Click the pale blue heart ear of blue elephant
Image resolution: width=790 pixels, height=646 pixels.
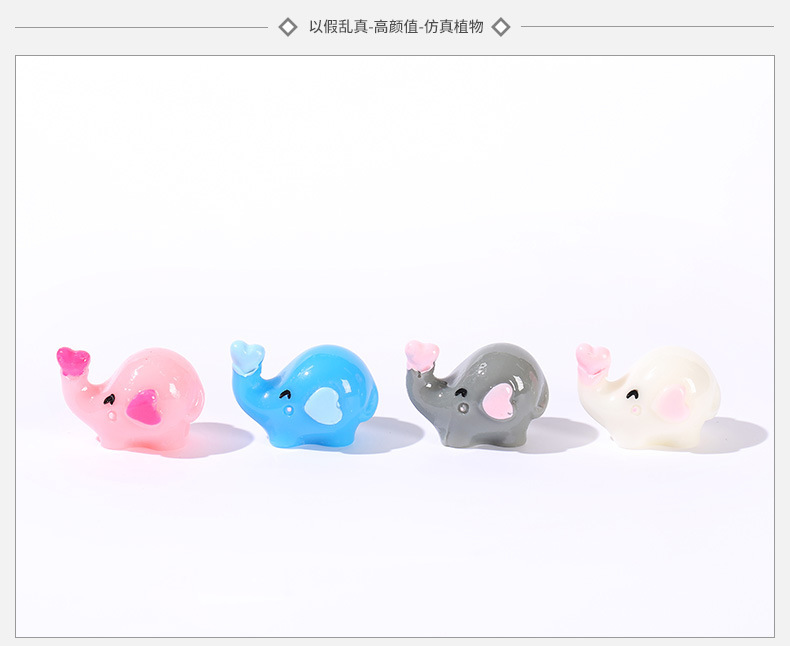(323, 405)
